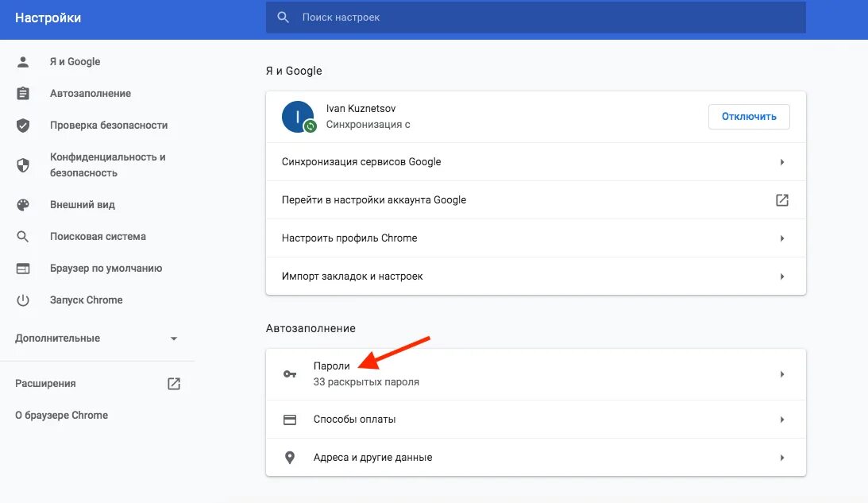868x503 pixels.
Task: Click the Я и Google section heading
Action: click(x=294, y=71)
